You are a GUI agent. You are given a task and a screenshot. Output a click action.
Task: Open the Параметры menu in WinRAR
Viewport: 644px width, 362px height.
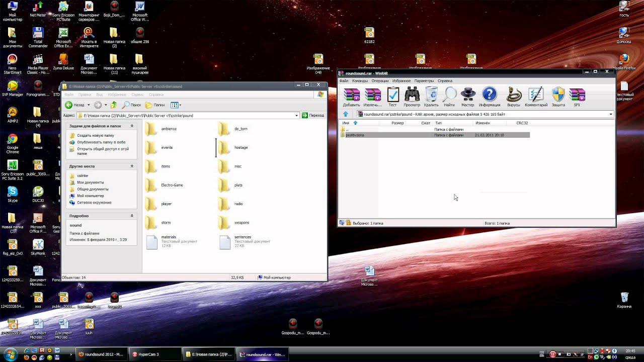pyautogui.click(x=424, y=80)
